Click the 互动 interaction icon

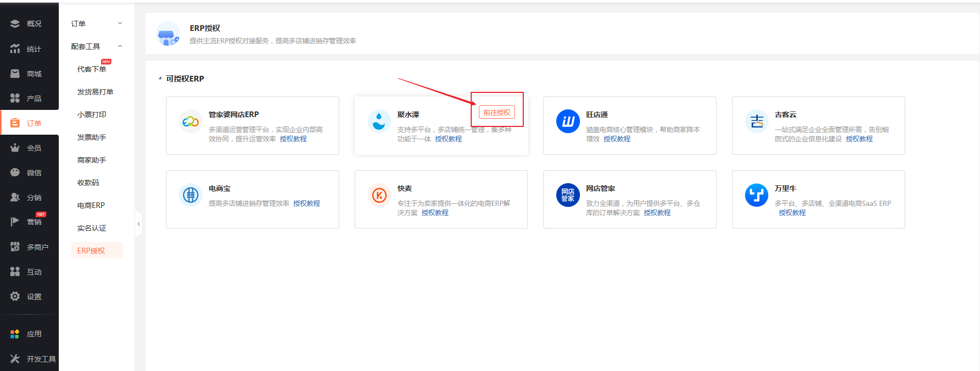[15, 271]
